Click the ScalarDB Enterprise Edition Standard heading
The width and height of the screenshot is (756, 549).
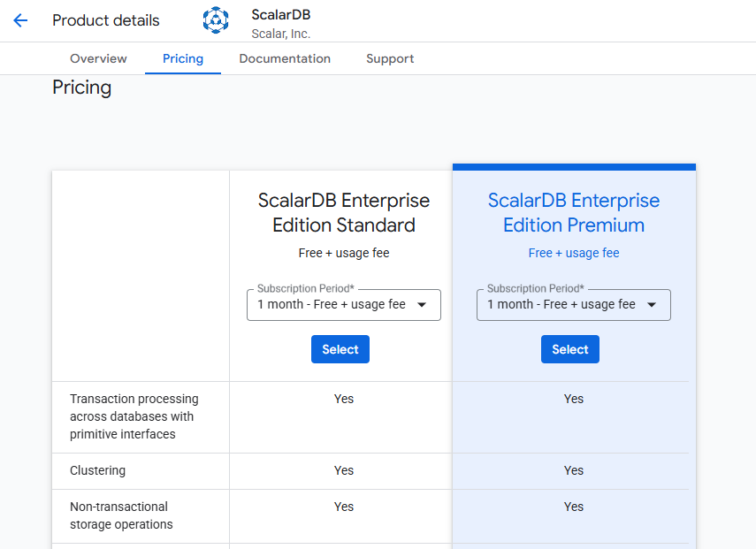tap(344, 212)
